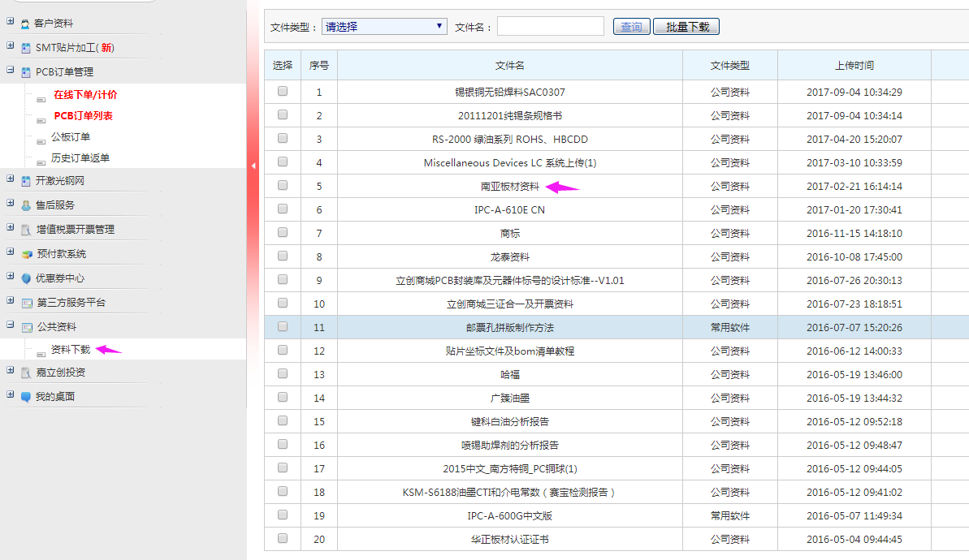Screen dimensions: 969x560
Task: Click the 我的桌面 icon
Action: 26,397
